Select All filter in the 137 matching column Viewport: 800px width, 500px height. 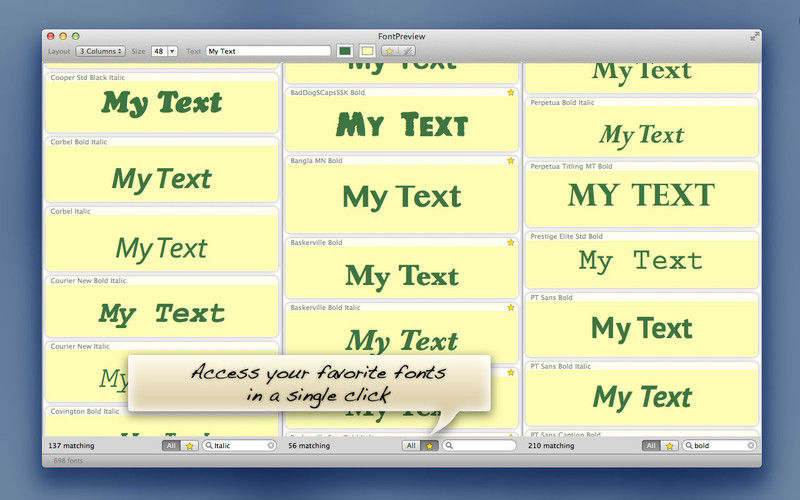pos(171,446)
